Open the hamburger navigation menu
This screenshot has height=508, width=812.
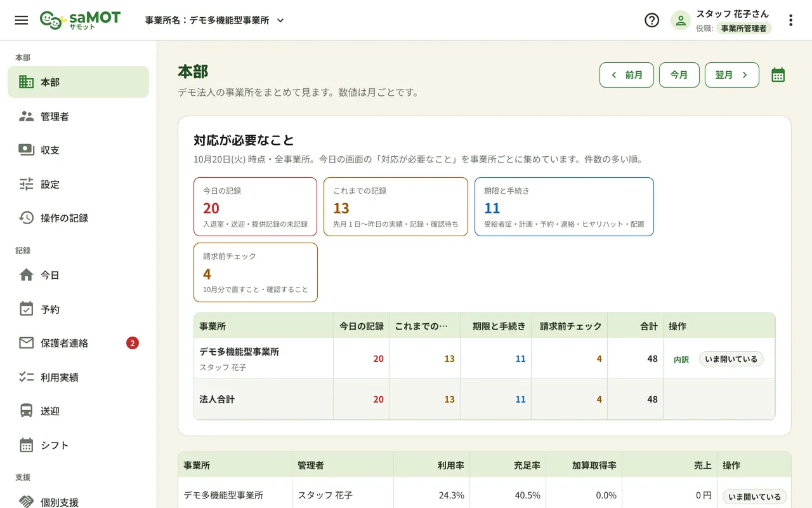click(x=21, y=20)
